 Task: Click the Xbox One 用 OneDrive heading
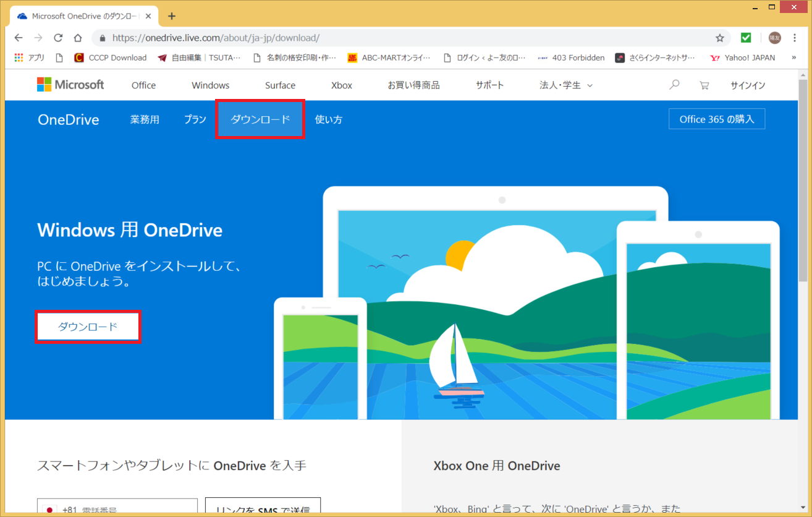(x=497, y=466)
